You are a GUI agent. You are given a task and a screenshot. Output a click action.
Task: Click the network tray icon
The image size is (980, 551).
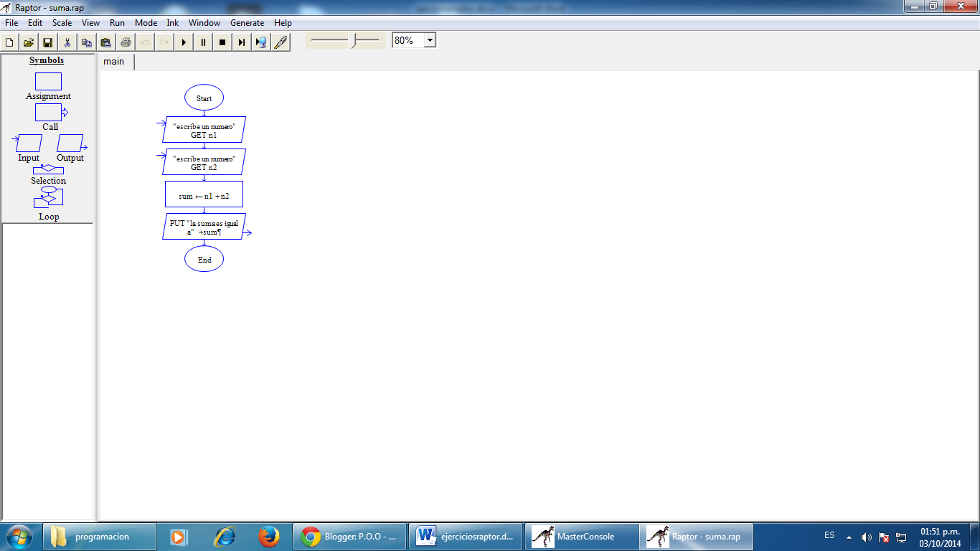(x=902, y=537)
